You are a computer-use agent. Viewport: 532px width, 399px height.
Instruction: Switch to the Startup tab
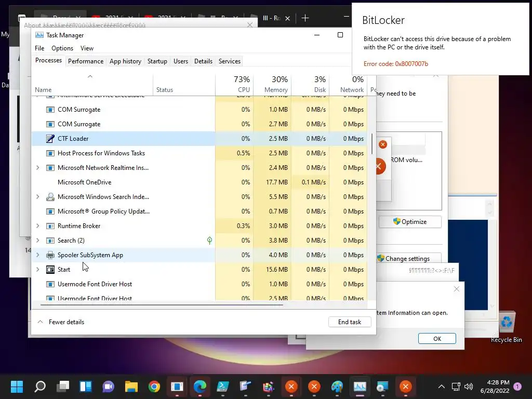pos(157,61)
